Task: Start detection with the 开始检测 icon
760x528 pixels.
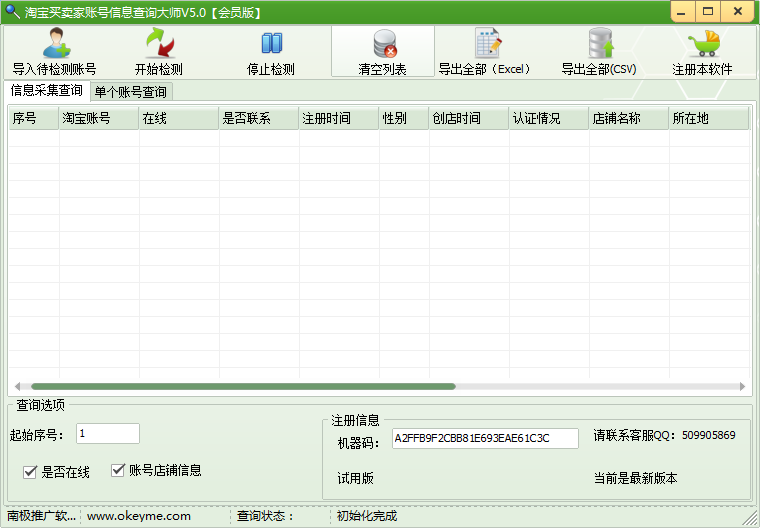Action: coord(159,43)
